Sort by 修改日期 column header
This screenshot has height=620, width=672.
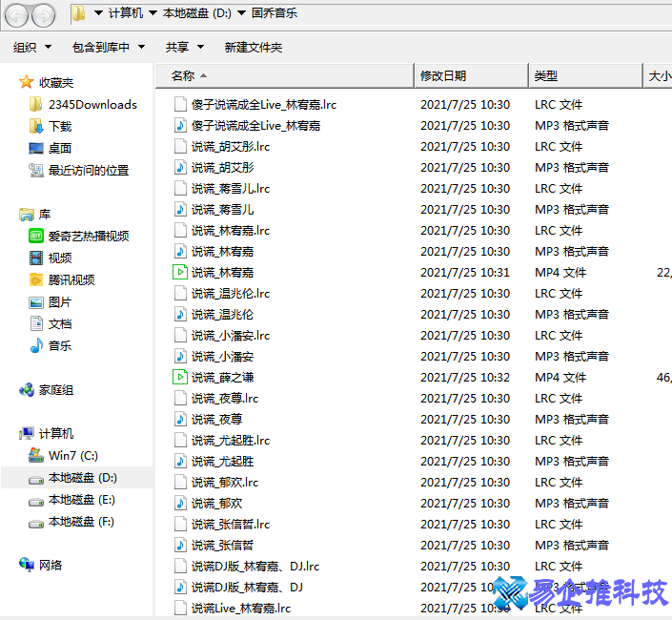tap(472, 76)
